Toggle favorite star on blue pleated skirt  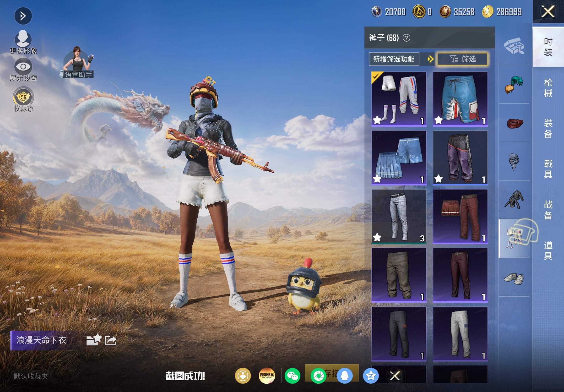377,179
